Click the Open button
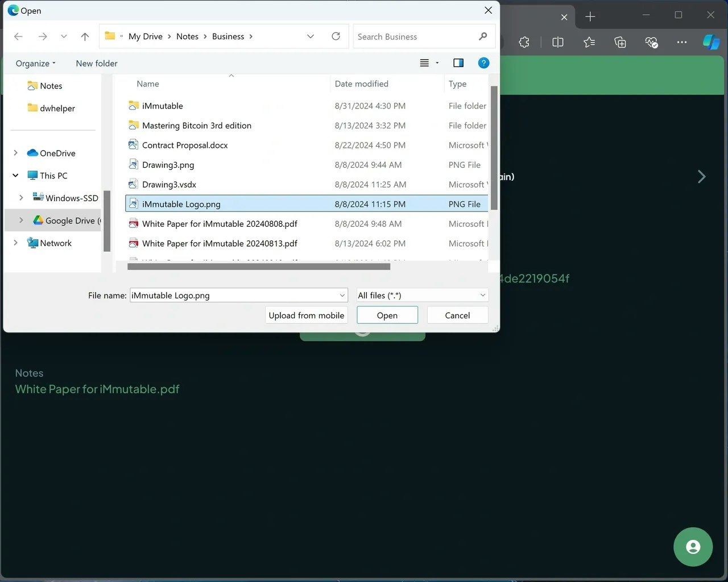Screen dimensions: 728x582 pyautogui.click(x=387, y=315)
